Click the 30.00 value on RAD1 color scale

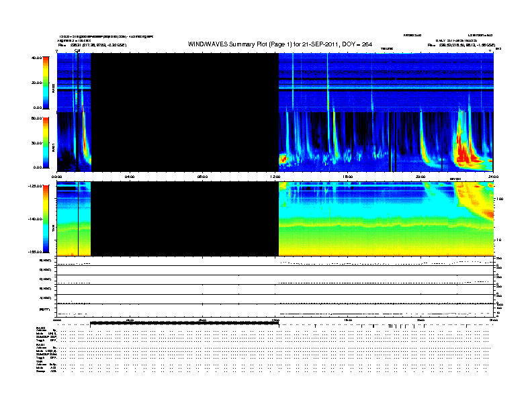point(36,143)
